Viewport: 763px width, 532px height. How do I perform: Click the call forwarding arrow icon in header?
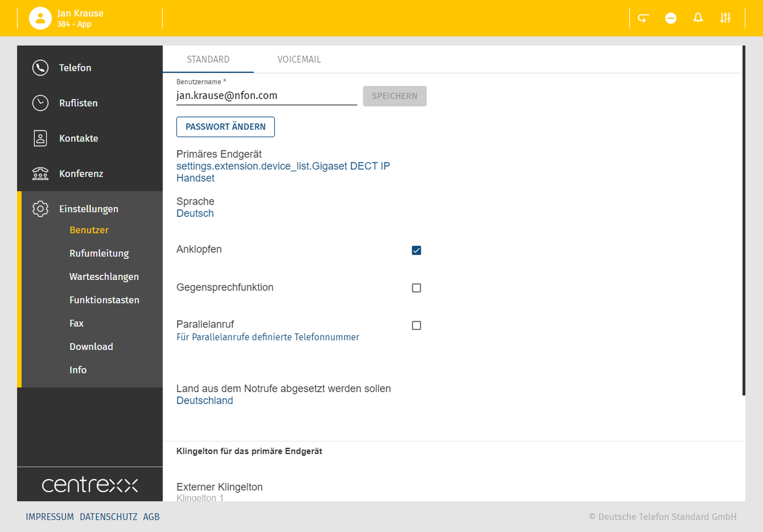click(643, 18)
